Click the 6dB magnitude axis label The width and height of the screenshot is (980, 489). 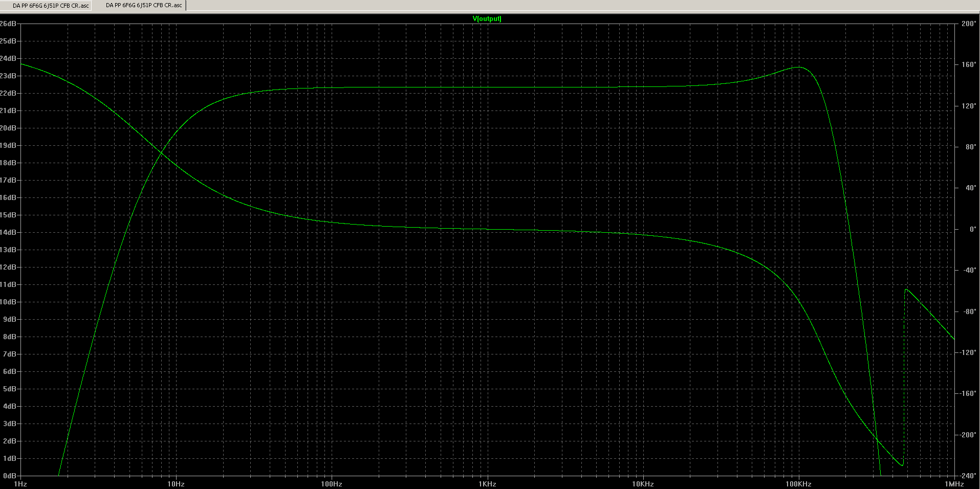pyautogui.click(x=9, y=371)
